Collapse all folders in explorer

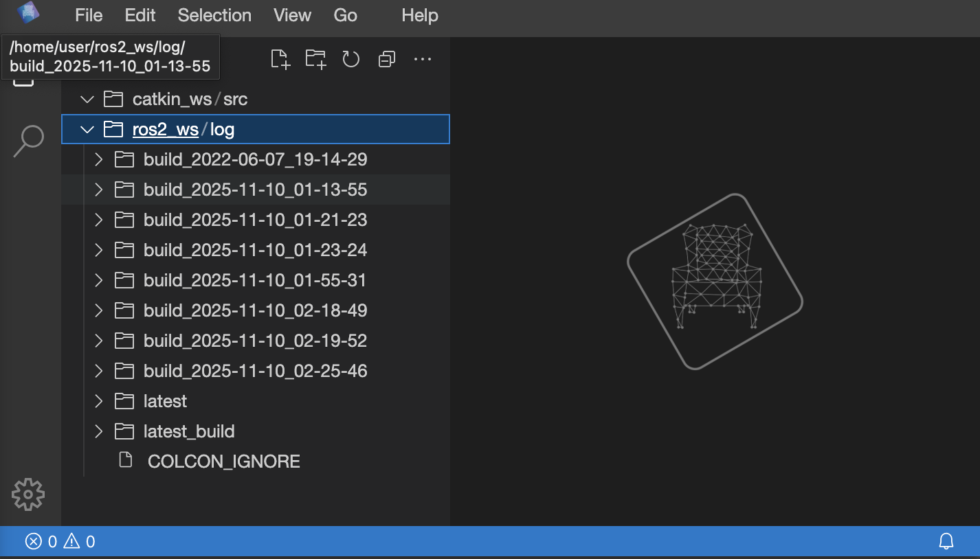387,60
